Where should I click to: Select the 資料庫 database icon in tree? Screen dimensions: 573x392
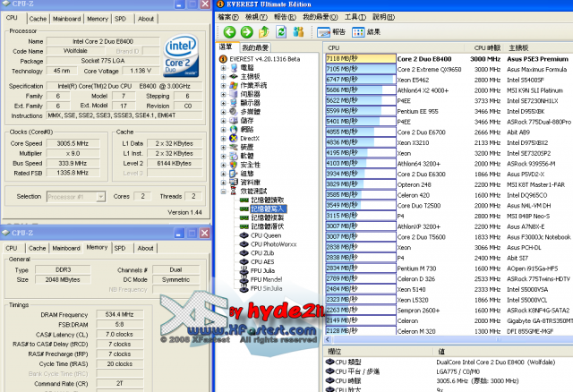[x=234, y=183]
